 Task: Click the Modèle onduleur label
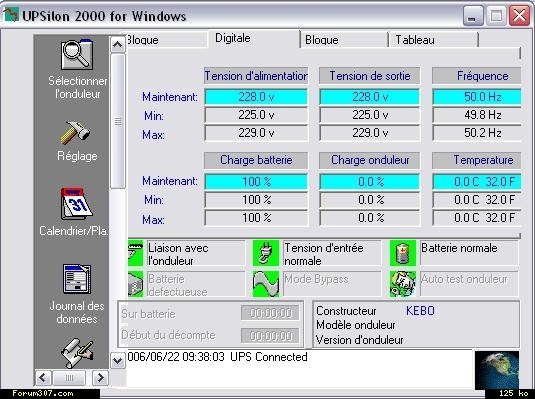pyautogui.click(x=356, y=325)
